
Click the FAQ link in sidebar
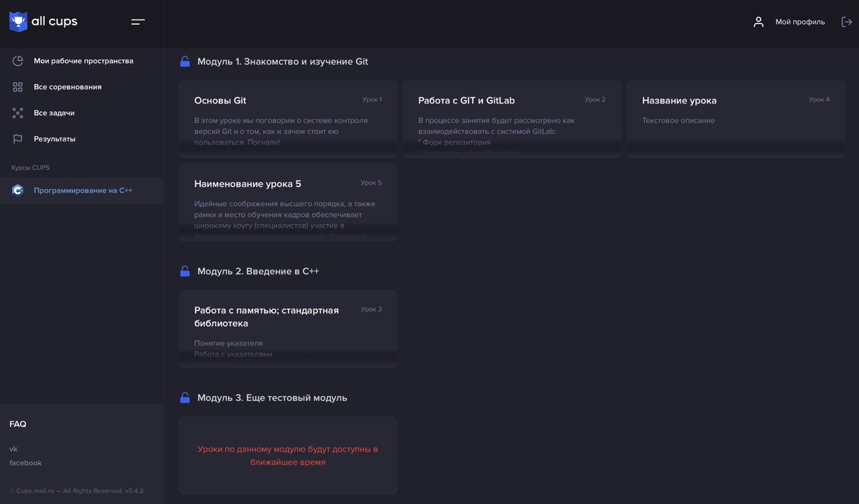point(18,424)
